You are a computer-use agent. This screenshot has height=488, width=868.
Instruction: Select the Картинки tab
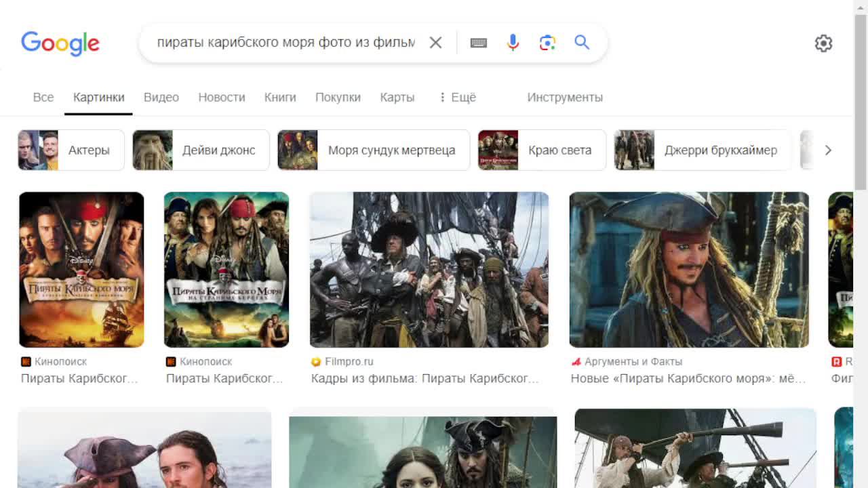tap(99, 97)
